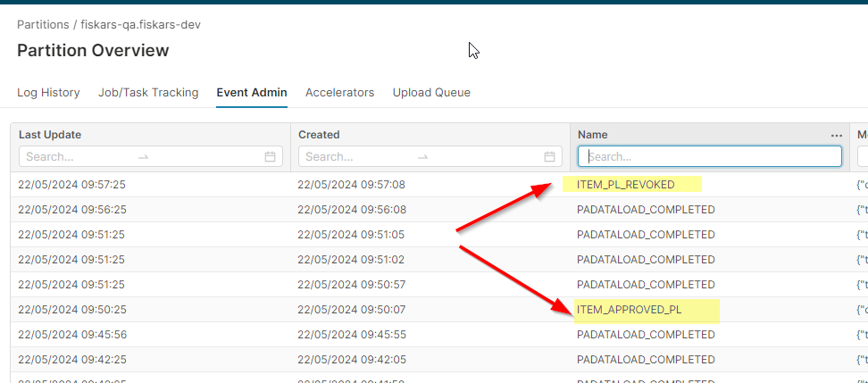Open calendar icon in Last Update filter
Viewport: 868px width, 383px height.
click(x=270, y=157)
